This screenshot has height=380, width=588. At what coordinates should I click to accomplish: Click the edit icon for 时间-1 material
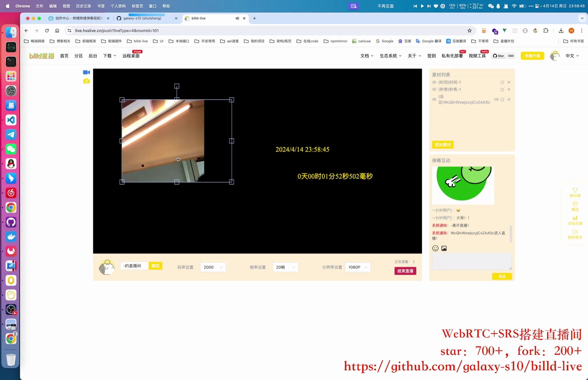coord(502,82)
